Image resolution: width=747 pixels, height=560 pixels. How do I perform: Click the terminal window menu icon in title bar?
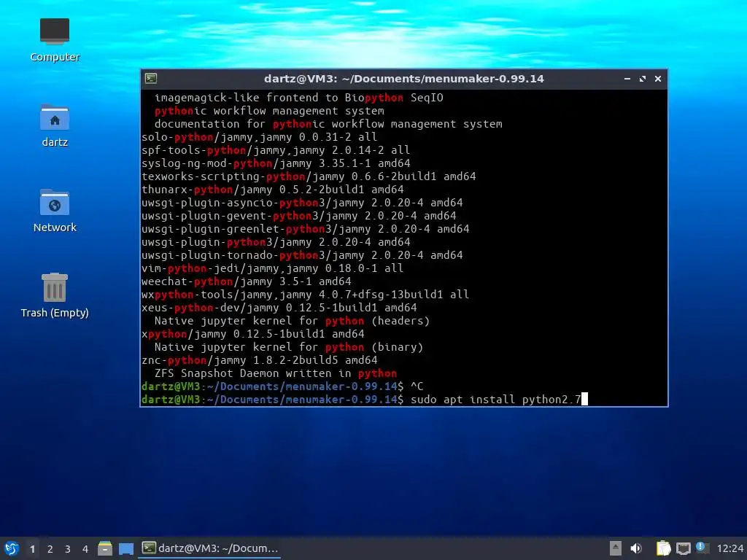point(151,79)
